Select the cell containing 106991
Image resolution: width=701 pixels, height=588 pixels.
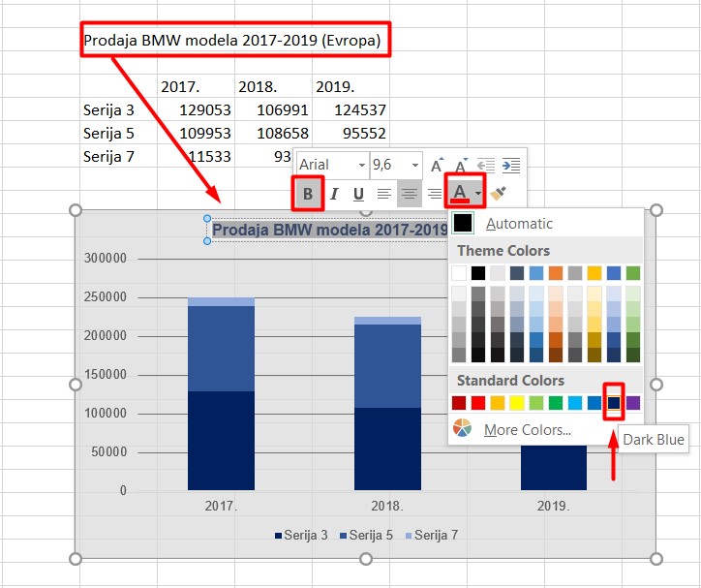point(273,109)
